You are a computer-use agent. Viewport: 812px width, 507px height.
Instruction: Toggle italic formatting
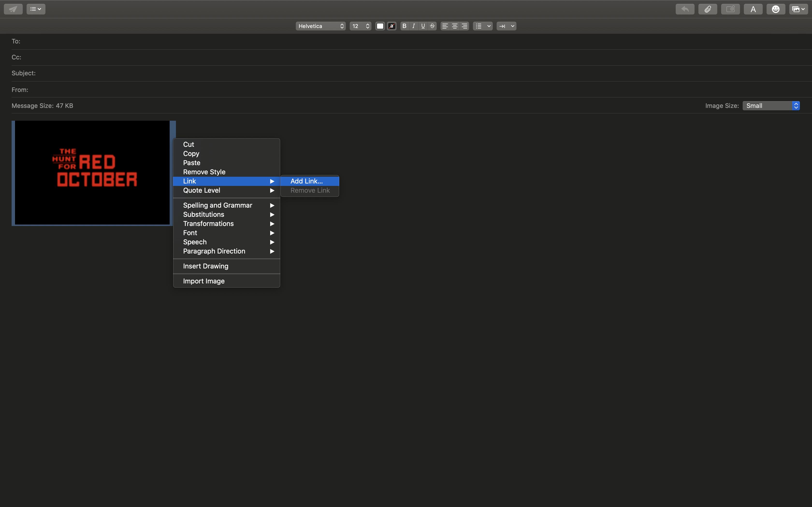pos(414,26)
